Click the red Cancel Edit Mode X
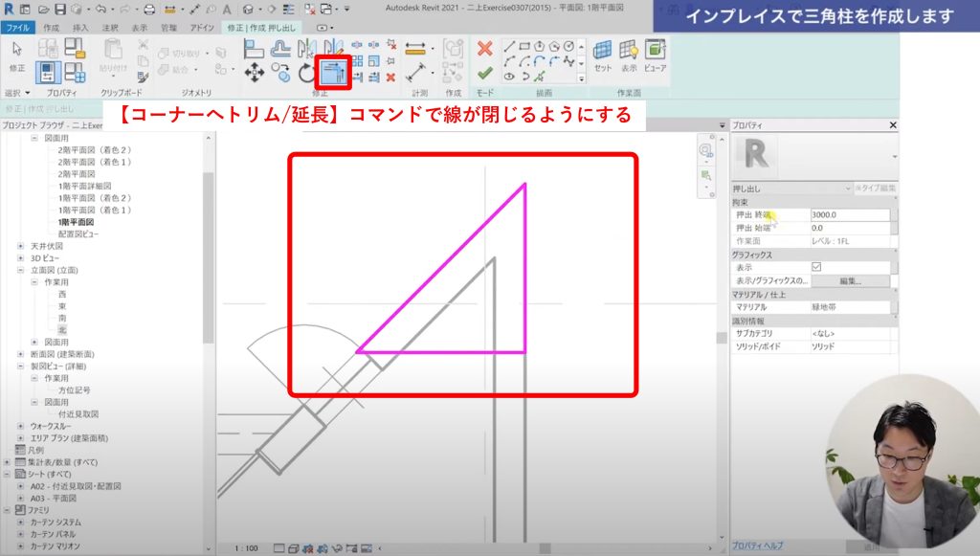Screen dimensions: 980x556 [485, 49]
